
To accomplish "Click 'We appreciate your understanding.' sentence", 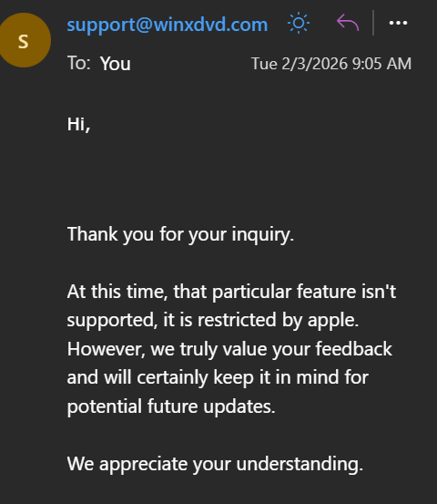I will 215,464.
